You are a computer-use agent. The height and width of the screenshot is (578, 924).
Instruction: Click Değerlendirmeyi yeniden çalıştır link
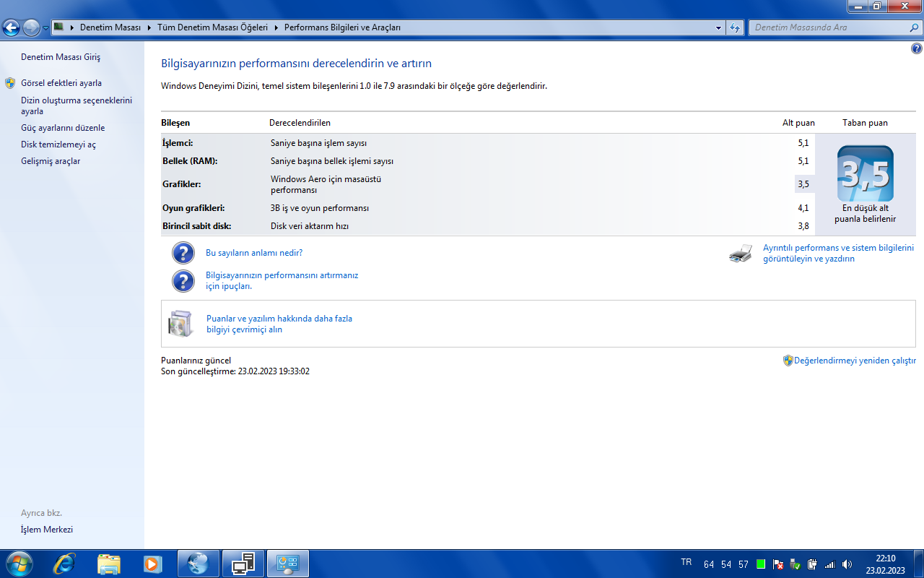(855, 361)
